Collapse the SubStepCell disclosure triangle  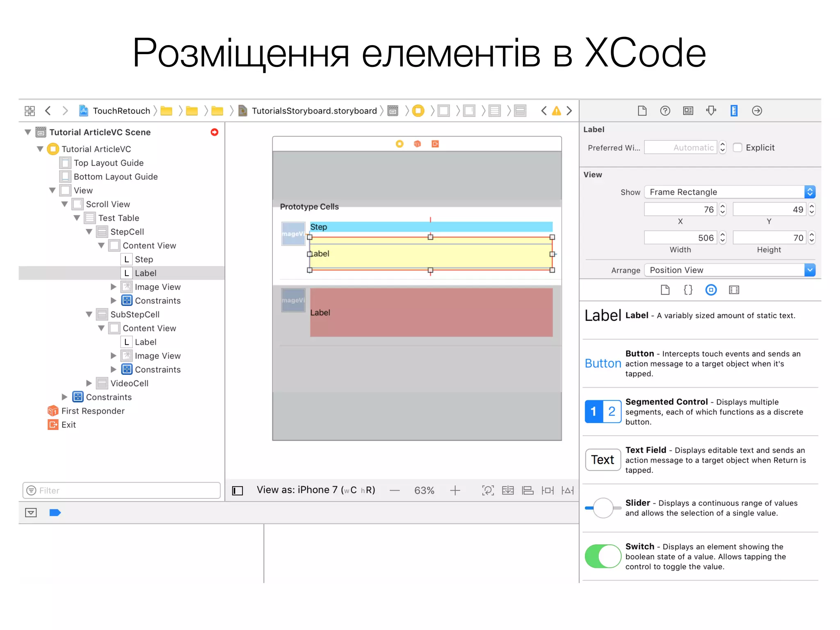(89, 315)
